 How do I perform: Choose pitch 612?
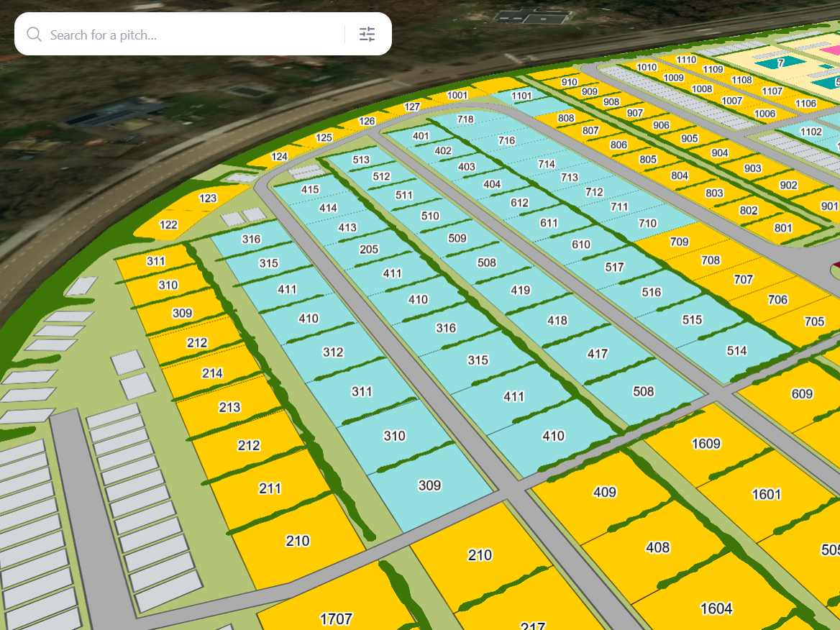point(519,203)
